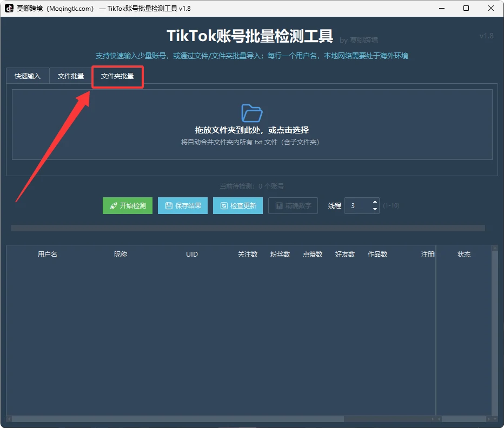Sort by 用户名 column header
This screenshot has width=504, height=428.
(48, 255)
